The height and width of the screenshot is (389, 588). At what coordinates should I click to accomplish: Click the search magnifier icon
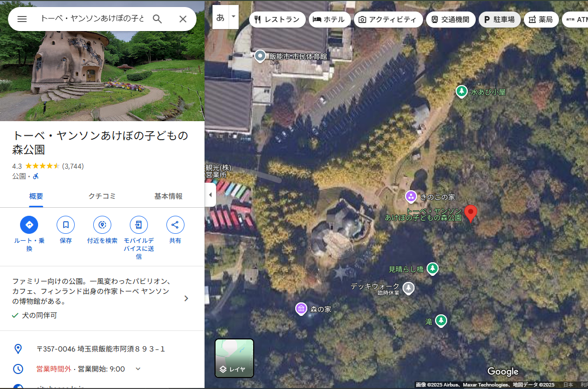[157, 19]
